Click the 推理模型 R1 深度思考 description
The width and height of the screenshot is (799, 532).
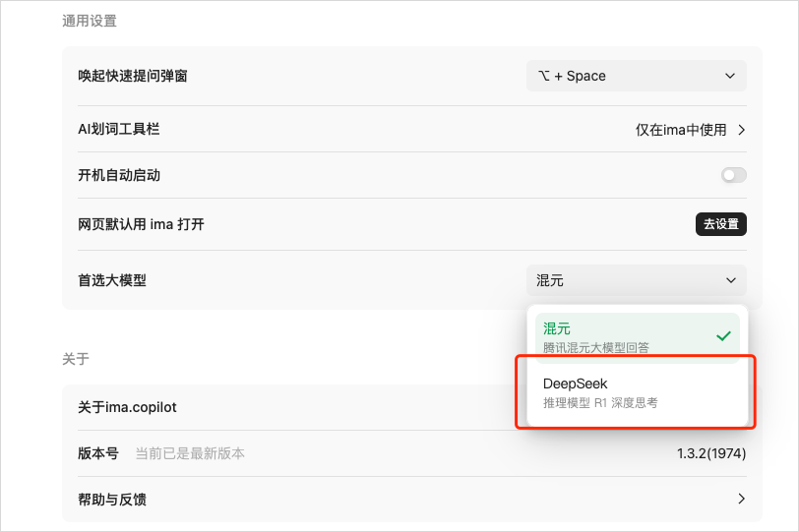600,403
